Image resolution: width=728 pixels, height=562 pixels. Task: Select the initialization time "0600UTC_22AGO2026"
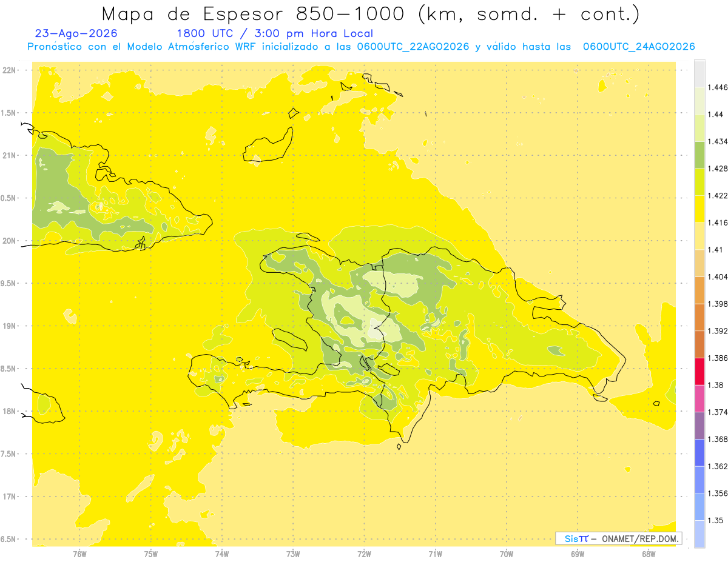click(413, 47)
